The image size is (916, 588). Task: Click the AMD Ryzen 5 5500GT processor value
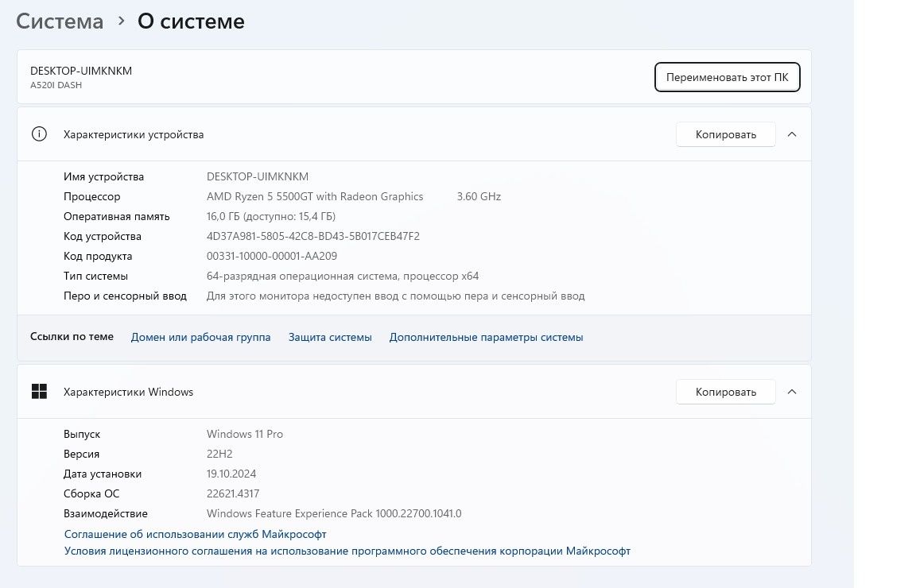[x=315, y=196]
